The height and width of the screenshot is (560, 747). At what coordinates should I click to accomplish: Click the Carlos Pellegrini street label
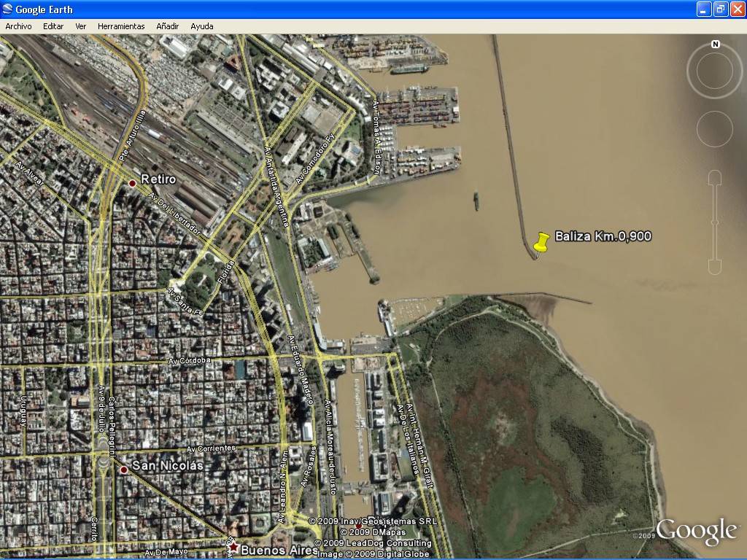click(112, 427)
